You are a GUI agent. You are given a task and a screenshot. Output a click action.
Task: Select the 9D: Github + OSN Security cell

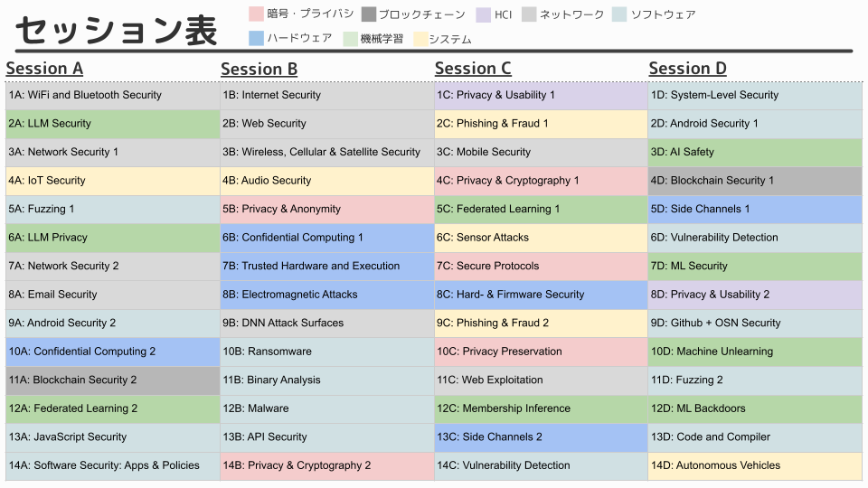pyautogui.click(x=756, y=324)
